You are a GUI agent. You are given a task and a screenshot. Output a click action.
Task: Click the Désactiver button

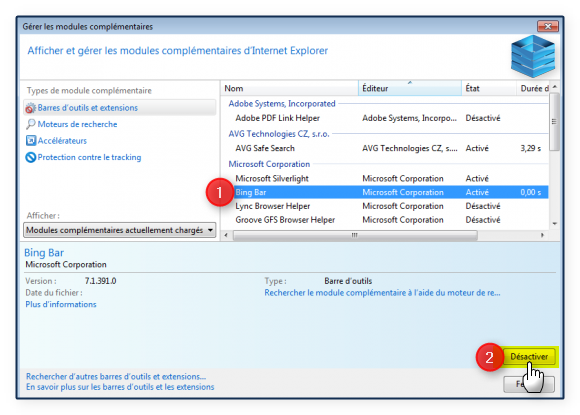point(529,357)
